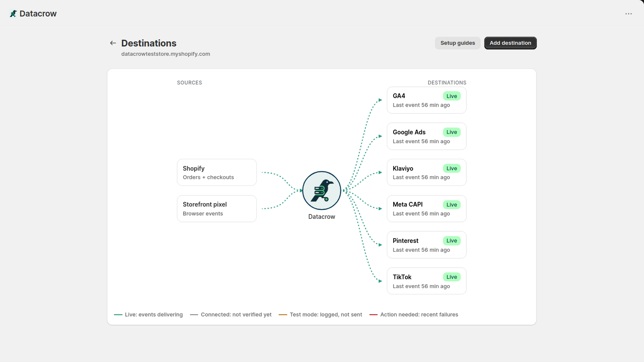Click 'Browser events' text under Storefront pixel

pos(203,214)
